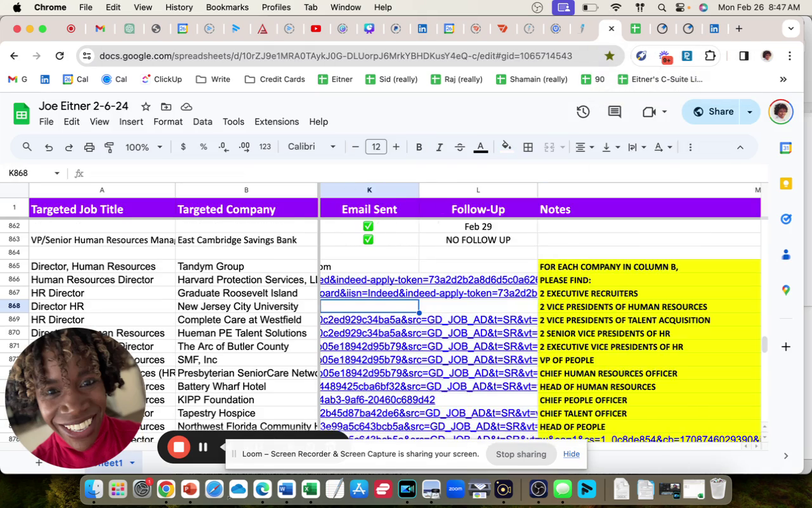Open the borders menu

pos(528,147)
